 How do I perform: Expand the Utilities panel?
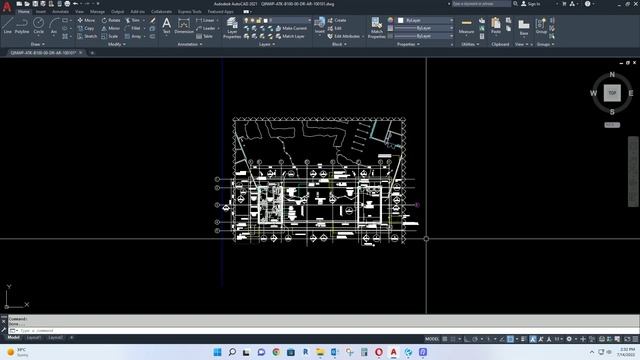(x=470, y=44)
